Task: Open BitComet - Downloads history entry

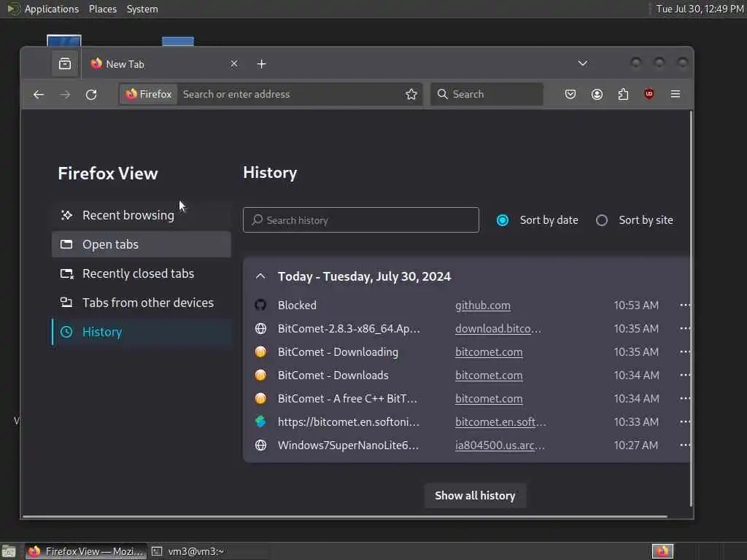Action: pos(333,376)
